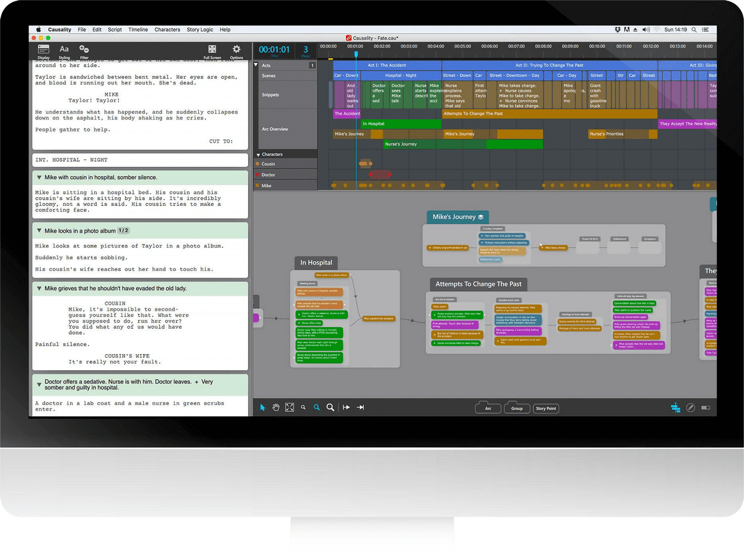Image resolution: width=744 pixels, height=560 pixels.
Task: Open the Story Logic menu
Action: pos(200,30)
